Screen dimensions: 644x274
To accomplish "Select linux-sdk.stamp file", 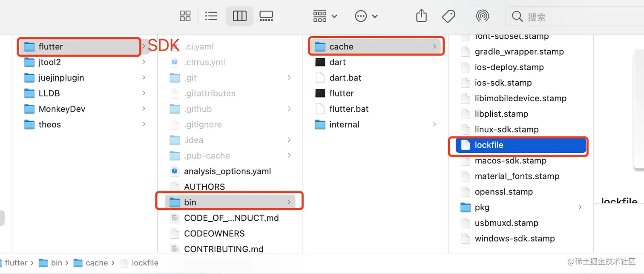I will click(x=521, y=130).
